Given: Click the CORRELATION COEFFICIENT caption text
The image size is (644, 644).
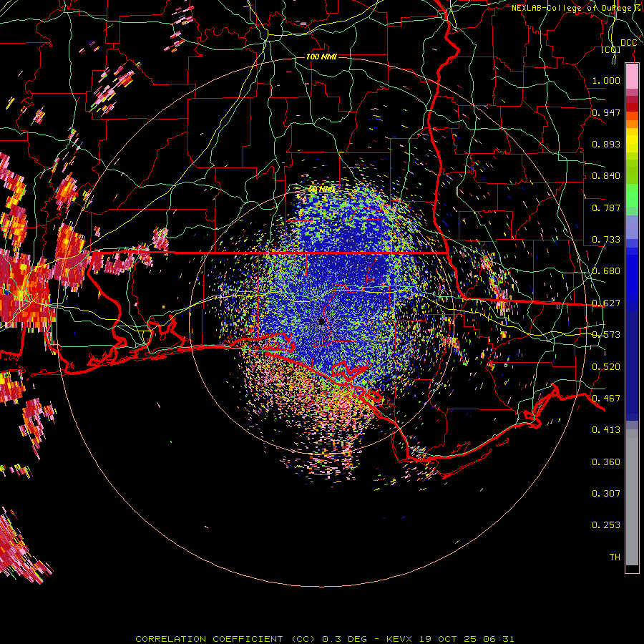Looking at the screenshot, I should (x=209, y=639).
